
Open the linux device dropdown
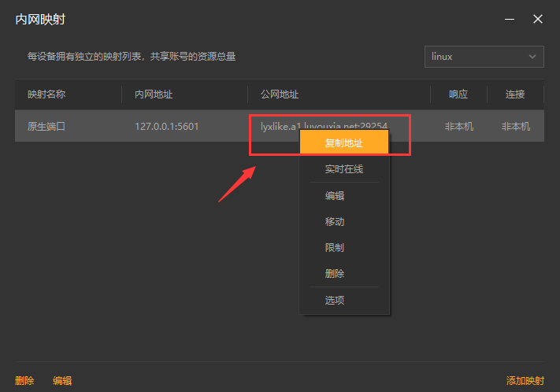pos(484,57)
